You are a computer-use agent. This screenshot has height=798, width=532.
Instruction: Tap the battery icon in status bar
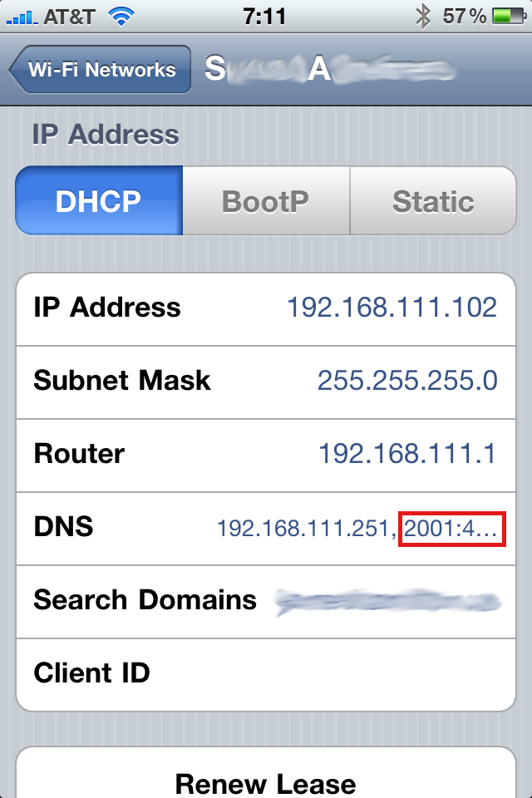pyautogui.click(x=509, y=17)
